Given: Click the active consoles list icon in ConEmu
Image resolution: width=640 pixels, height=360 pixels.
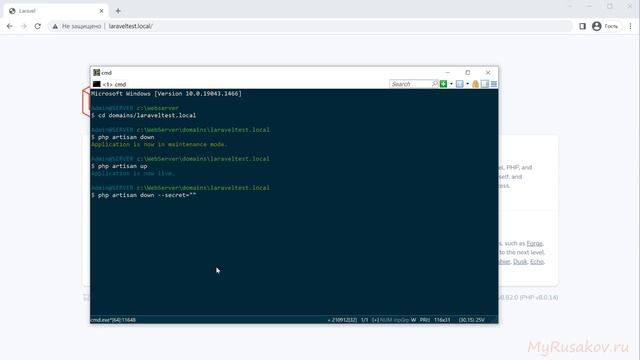Looking at the screenshot, I should (x=460, y=84).
